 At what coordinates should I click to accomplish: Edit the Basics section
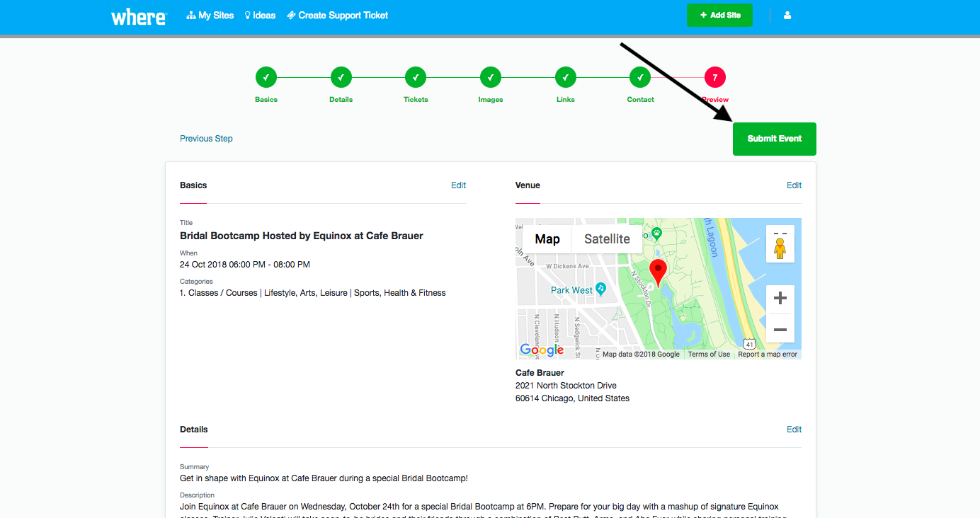click(x=459, y=185)
